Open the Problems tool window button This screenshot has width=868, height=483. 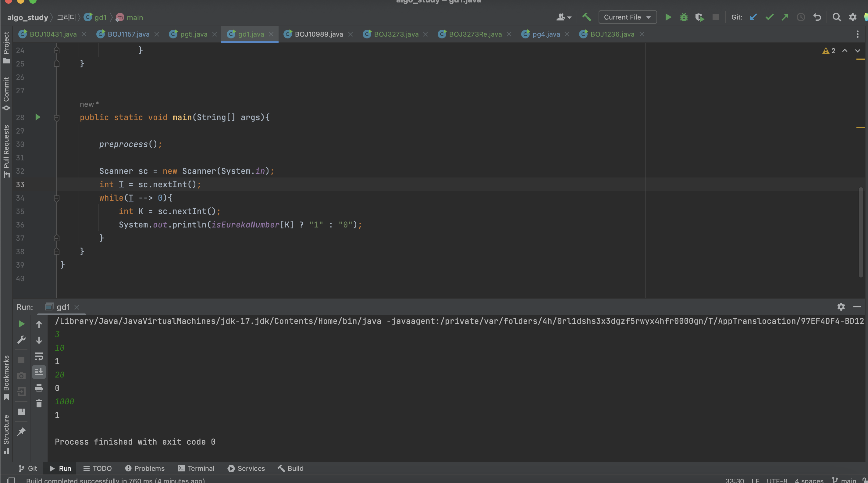[x=145, y=468]
